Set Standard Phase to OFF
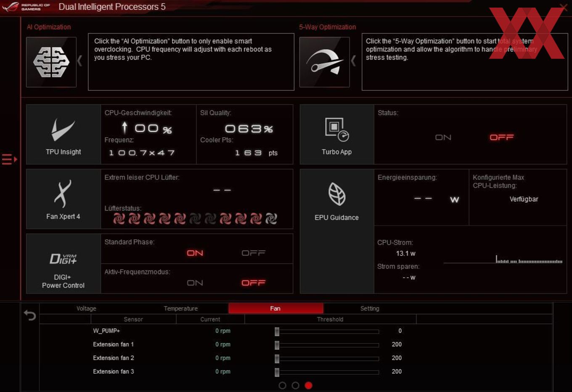The width and height of the screenshot is (572, 392). (253, 253)
